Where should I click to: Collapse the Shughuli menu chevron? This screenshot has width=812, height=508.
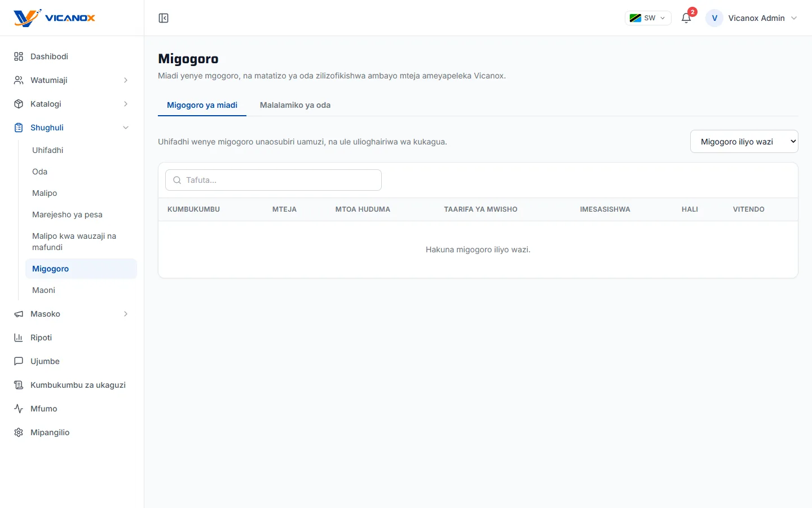tap(126, 128)
